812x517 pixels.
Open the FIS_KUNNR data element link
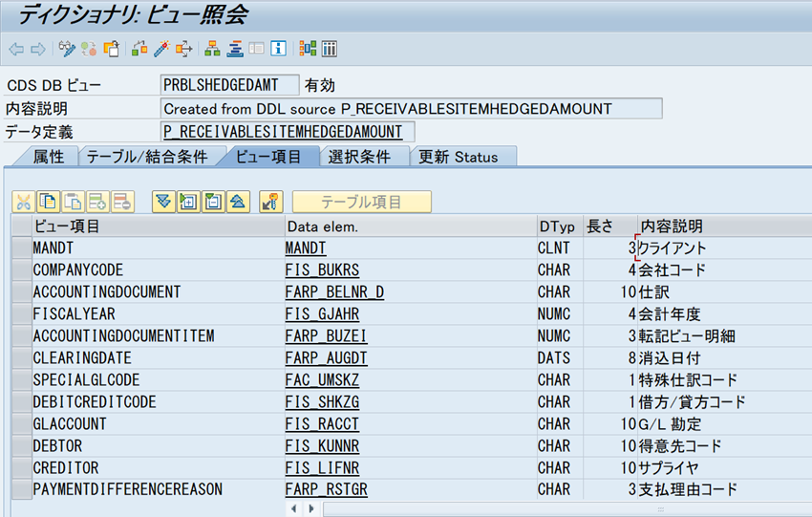coord(322,445)
